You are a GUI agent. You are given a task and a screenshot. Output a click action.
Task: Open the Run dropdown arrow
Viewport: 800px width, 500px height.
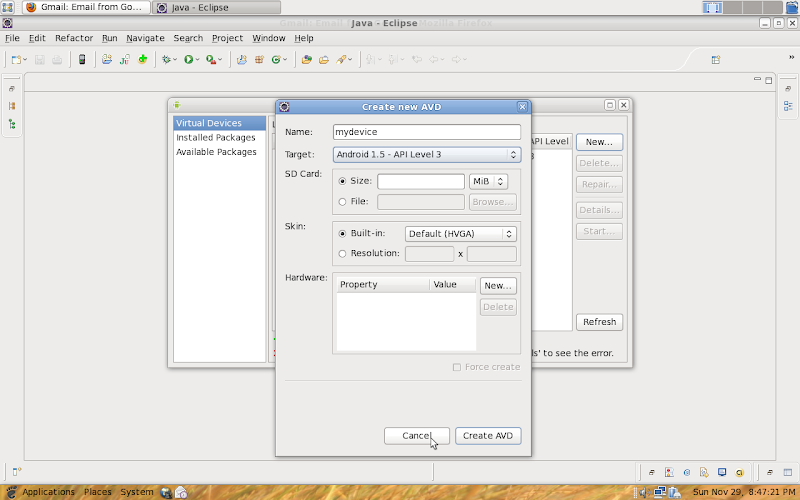click(197, 60)
